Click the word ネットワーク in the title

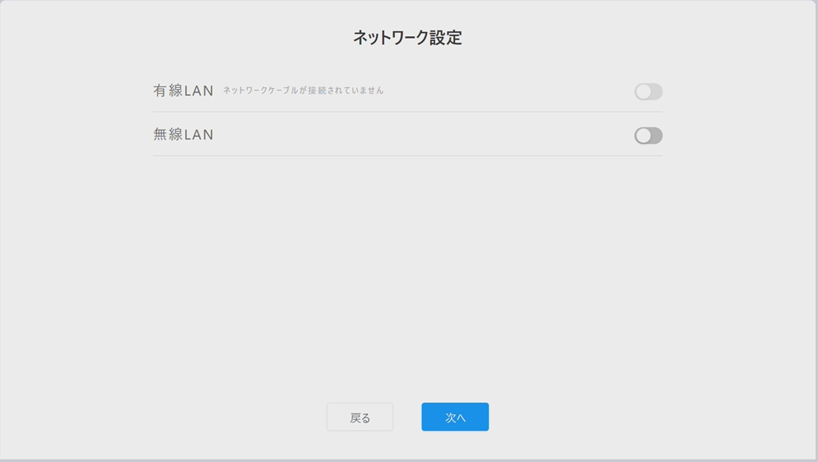pyautogui.click(x=391, y=38)
